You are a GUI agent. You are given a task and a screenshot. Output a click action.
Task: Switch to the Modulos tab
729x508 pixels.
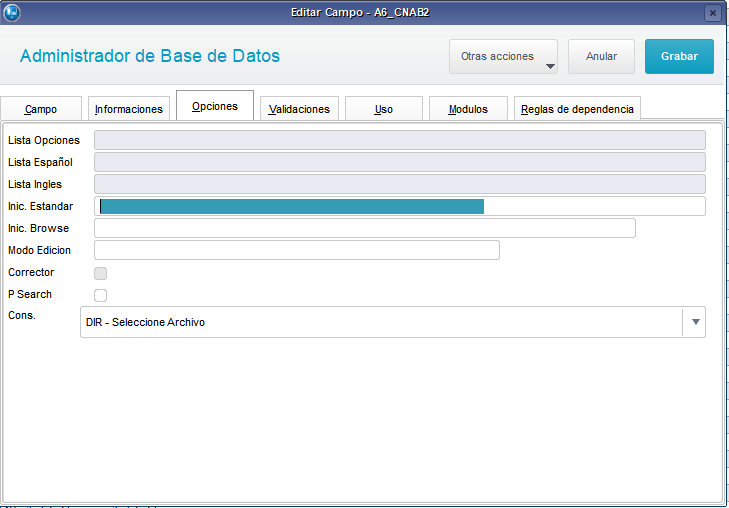pyautogui.click(x=468, y=109)
